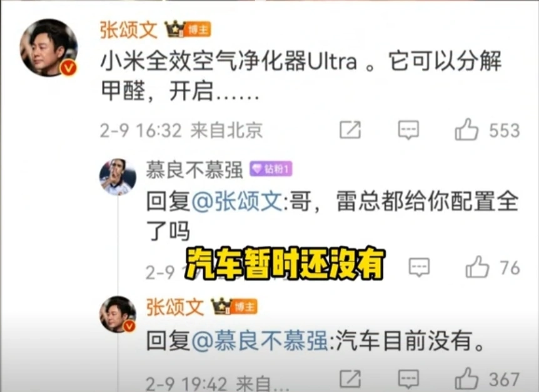Click the 博主 badge in bottom reply
This screenshot has width=539, height=392.
234,306
